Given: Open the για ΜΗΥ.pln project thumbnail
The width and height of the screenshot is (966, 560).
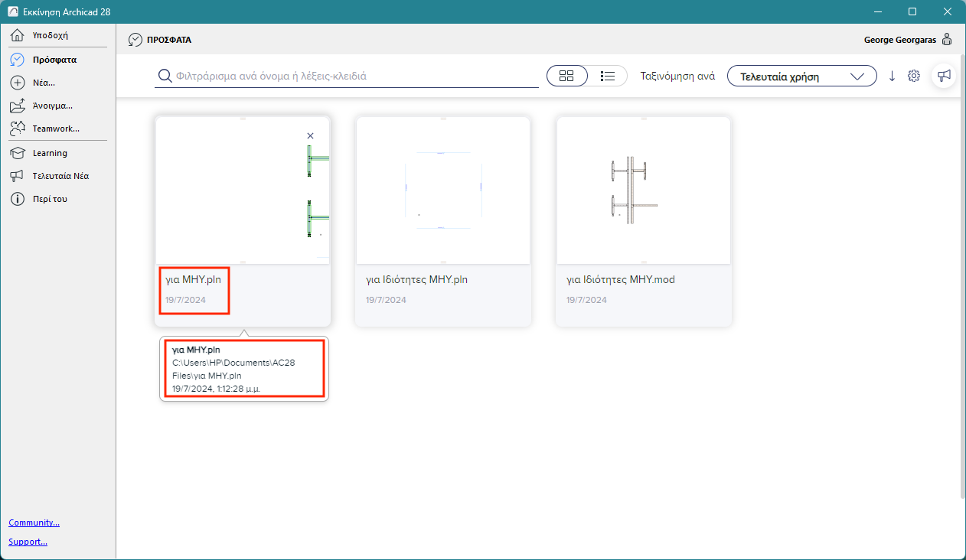Looking at the screenshot, I should [243, 190].
